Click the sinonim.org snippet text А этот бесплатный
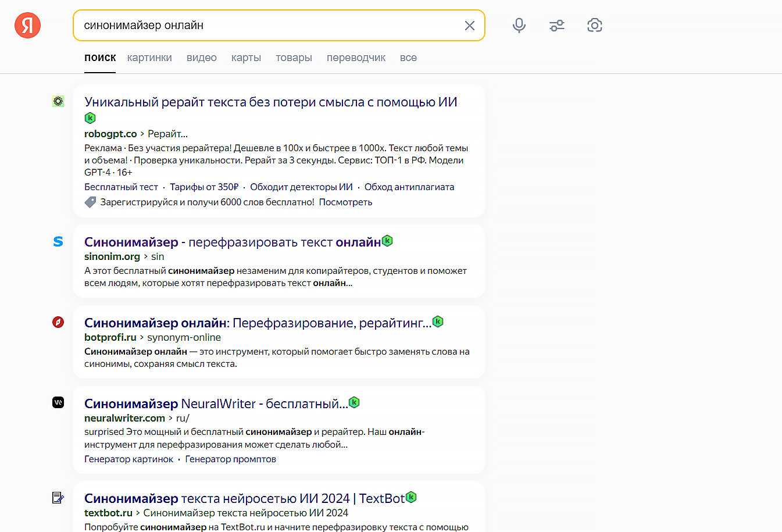 point(276,277)
